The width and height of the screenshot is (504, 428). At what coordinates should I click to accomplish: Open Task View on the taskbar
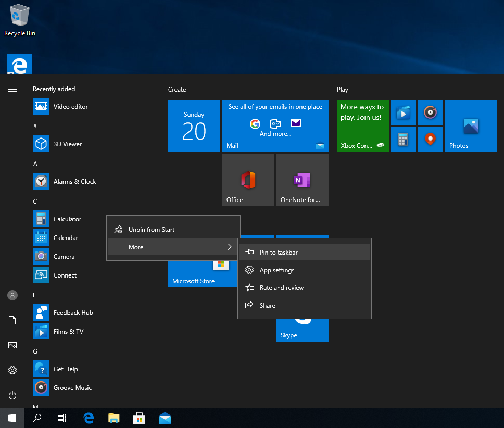click(x=62, y=418)
